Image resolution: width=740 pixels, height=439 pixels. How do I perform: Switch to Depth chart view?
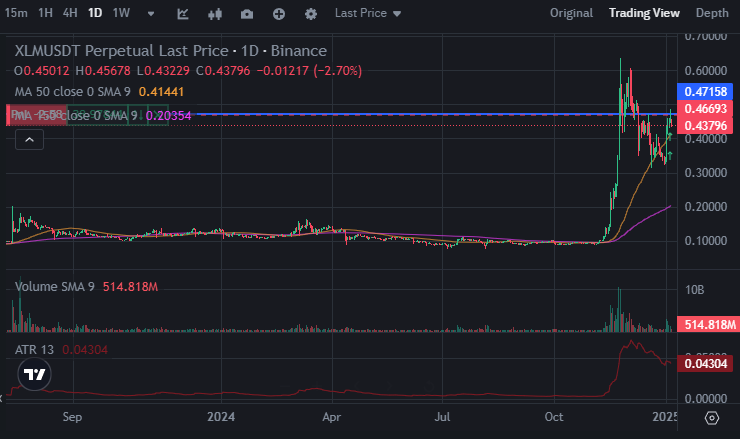712,13
